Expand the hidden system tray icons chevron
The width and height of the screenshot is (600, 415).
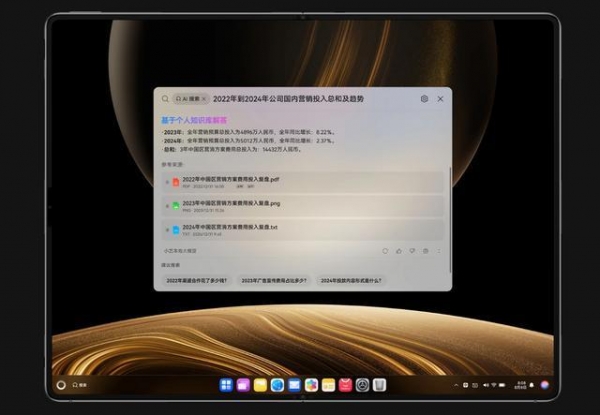(456, 385)
